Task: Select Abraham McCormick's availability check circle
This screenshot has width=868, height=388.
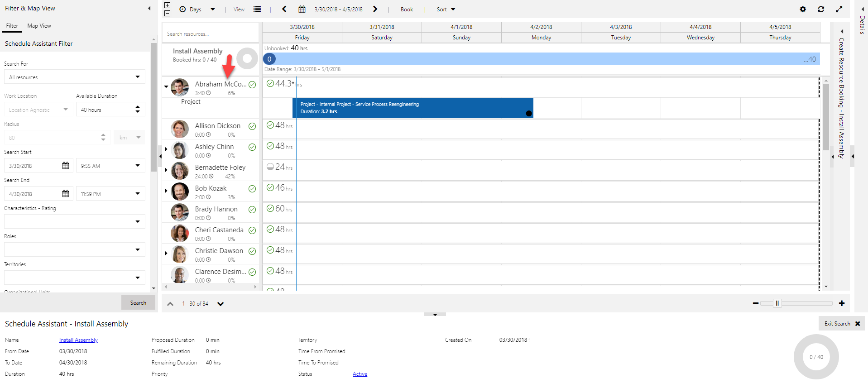Action: pos(252,85)
